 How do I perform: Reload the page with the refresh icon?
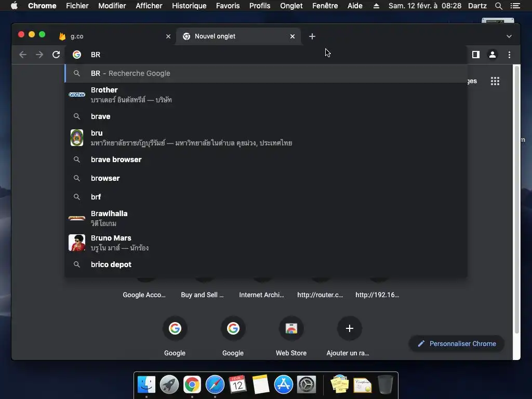click(56, 55)
